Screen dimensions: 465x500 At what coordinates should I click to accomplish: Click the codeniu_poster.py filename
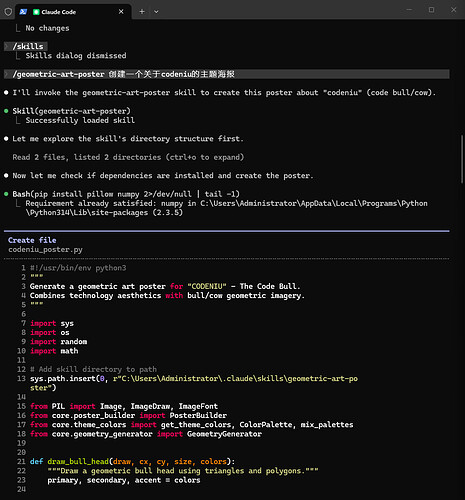(45, 250)
